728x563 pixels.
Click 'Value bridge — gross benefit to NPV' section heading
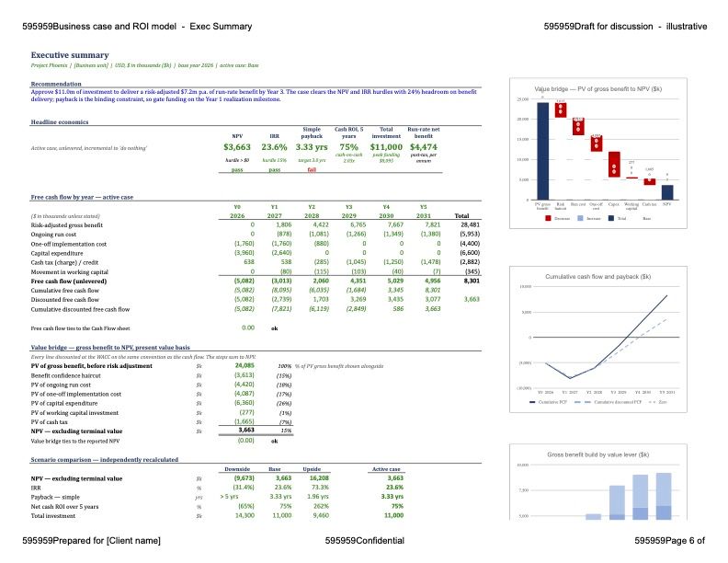[x=110, y=347]
